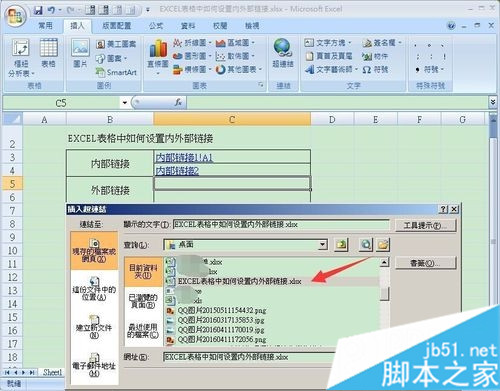Insert a Table (表格)
This screenshot has width=500, height=391.
tap(49, 53)
